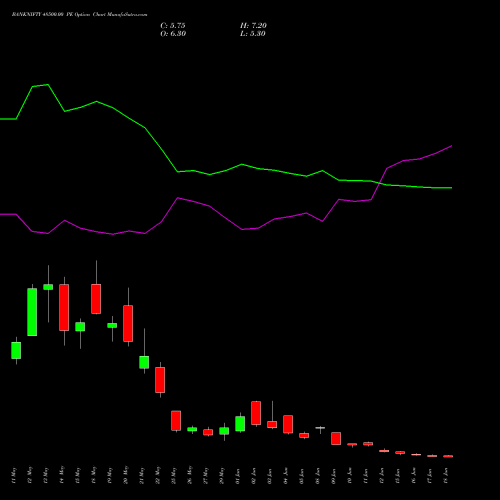Image resolution: width=500 pixels, height=500 pixels.
Task: Select the candlestick for 11 May
Action: [16, 350]
